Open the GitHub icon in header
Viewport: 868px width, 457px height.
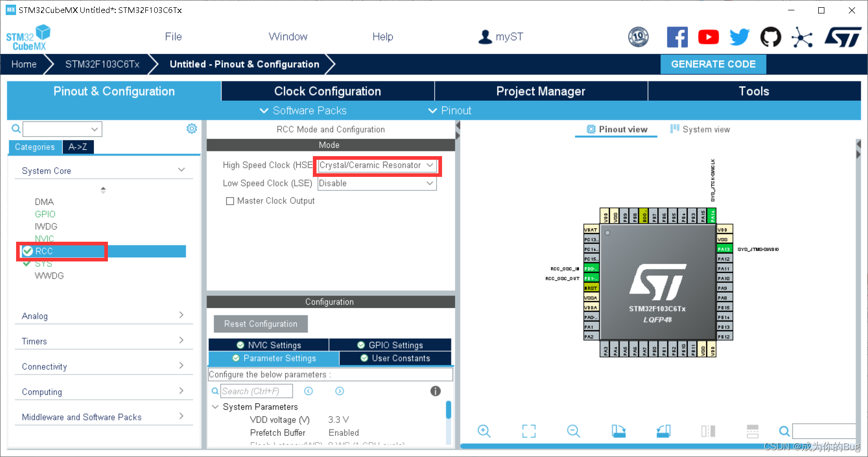pos(770,37)
